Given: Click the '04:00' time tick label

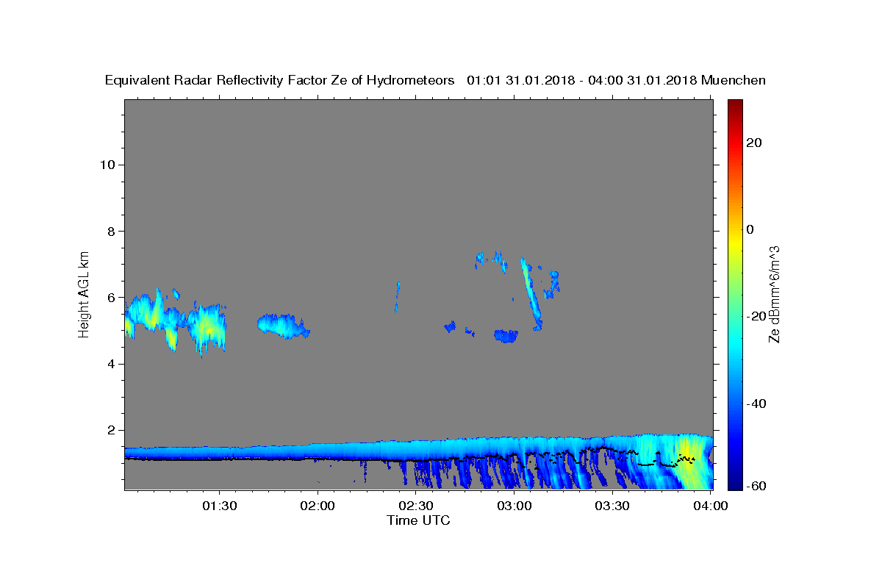Looking at the screenshot, I should coord(710,506).
